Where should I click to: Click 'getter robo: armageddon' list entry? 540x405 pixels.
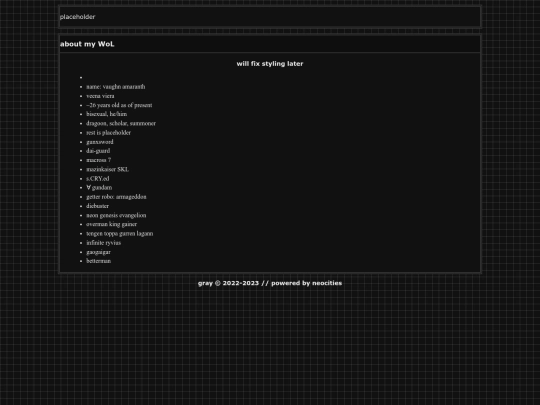pyautogui.click(x=116, y=197)
